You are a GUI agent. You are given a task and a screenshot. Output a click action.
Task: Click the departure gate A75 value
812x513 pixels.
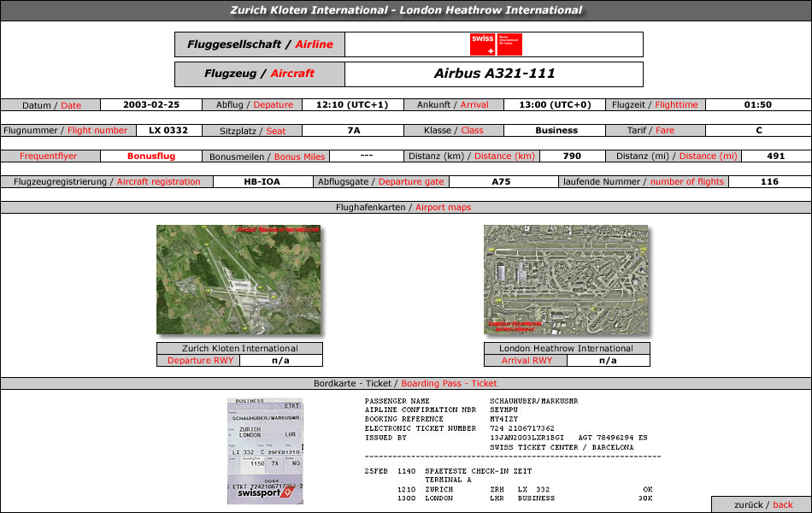(501, 182)
